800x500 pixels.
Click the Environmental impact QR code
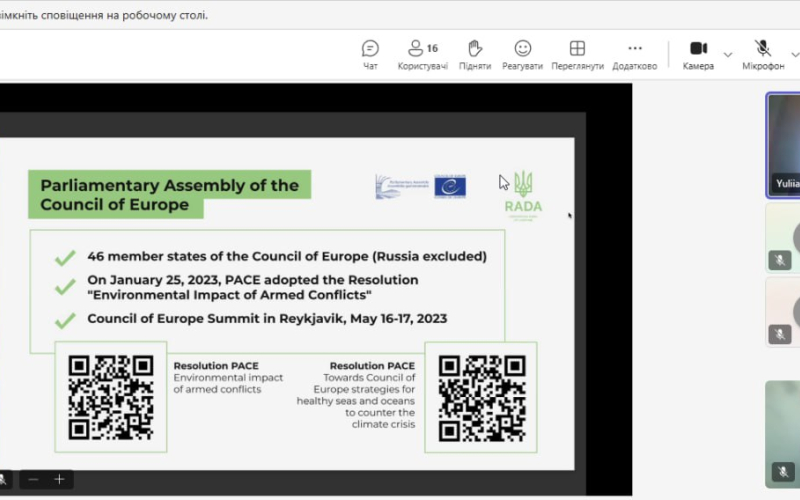click(x=111, y=397)
